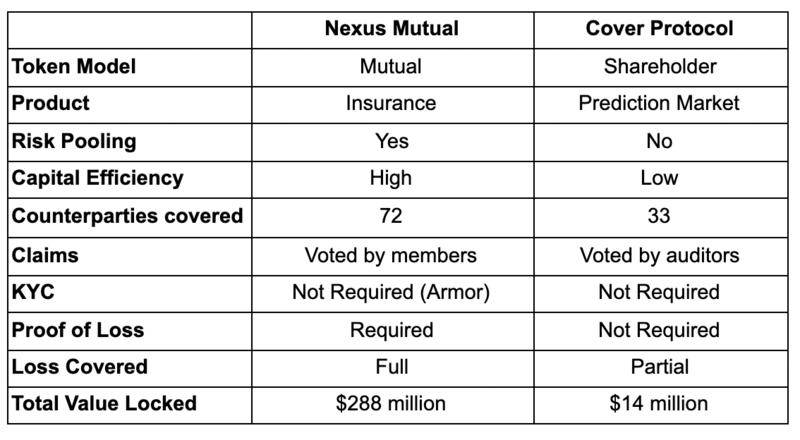800x440 pixels.
Task: Select the cell showing 33 counterparties
Action: coord(659,216)
